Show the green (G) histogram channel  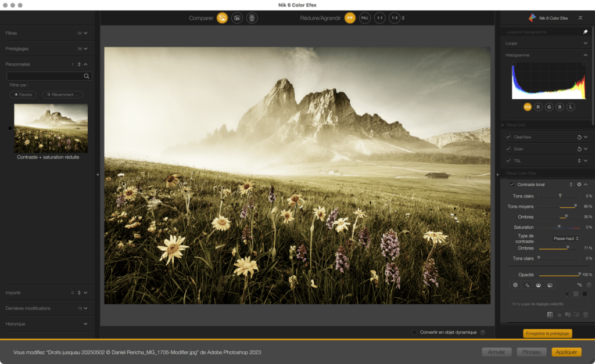click(x=549, y=107)
